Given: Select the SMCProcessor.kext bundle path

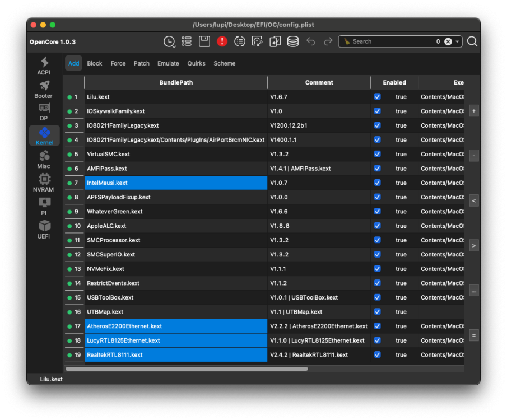Looking at the screenshot, I should point(176,240).
